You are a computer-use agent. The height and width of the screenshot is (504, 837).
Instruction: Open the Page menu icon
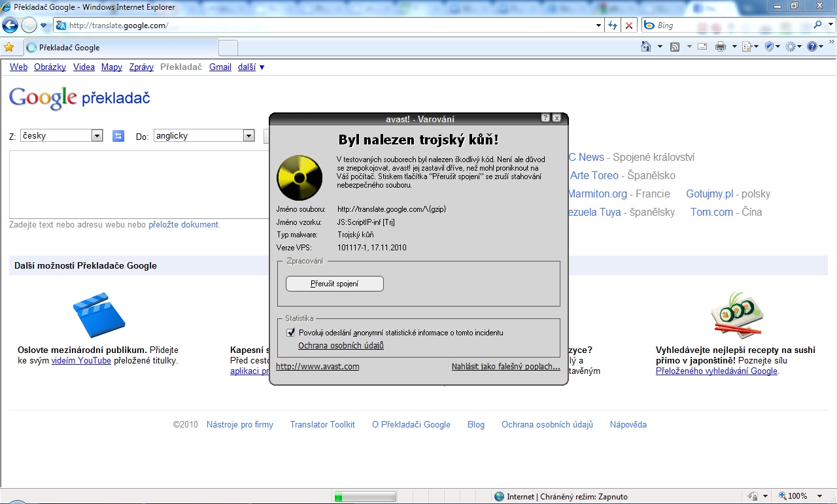[749, 46]
